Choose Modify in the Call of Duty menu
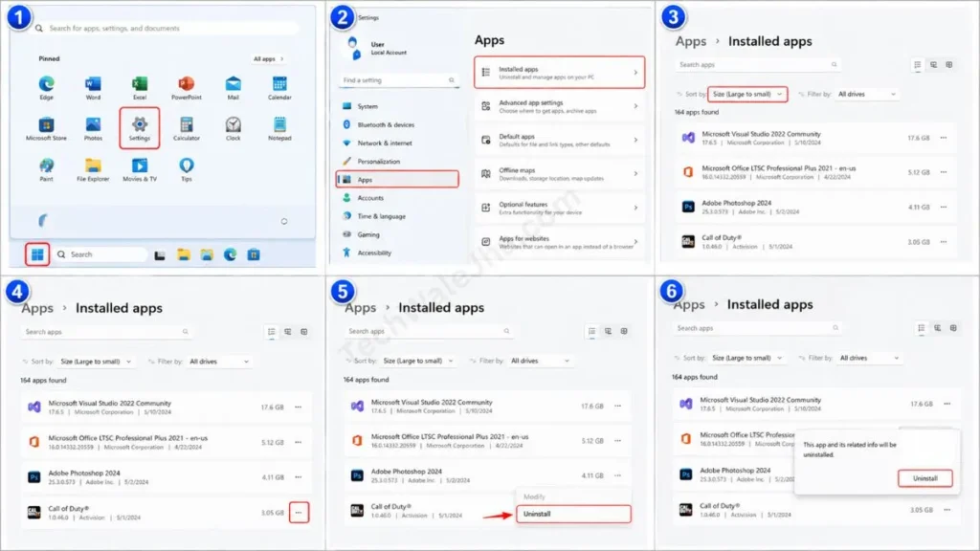The image size is (980, 551). (573, 496)
